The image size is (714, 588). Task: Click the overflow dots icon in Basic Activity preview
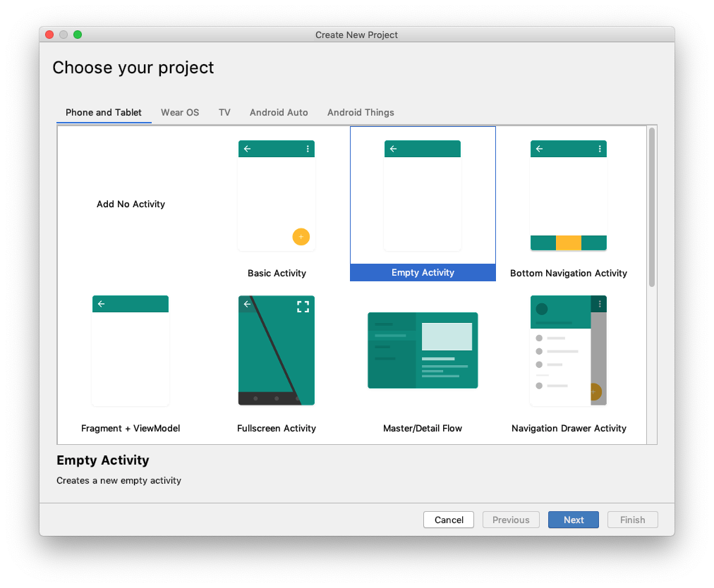click(x=308, y=149)
